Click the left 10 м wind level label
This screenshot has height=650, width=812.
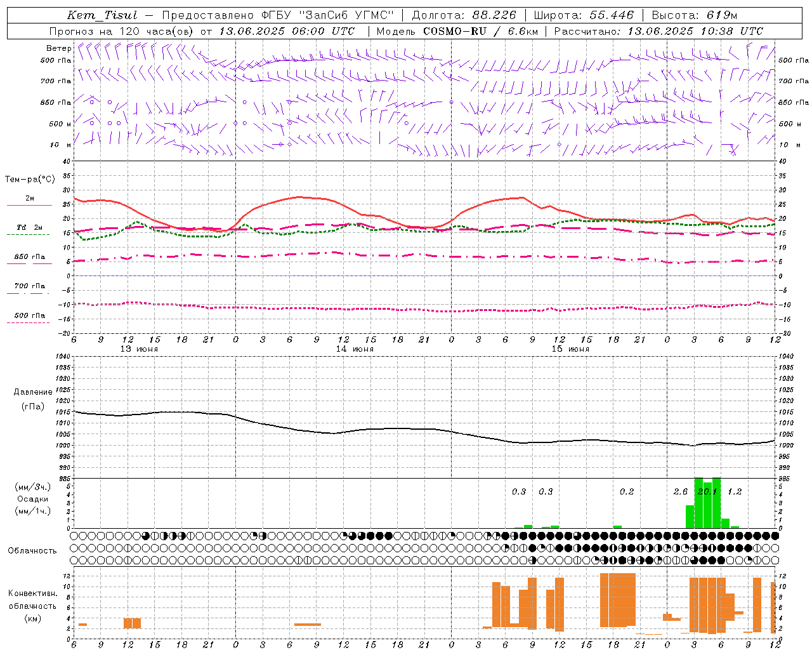pyautogui.click(x=61, y=145)
